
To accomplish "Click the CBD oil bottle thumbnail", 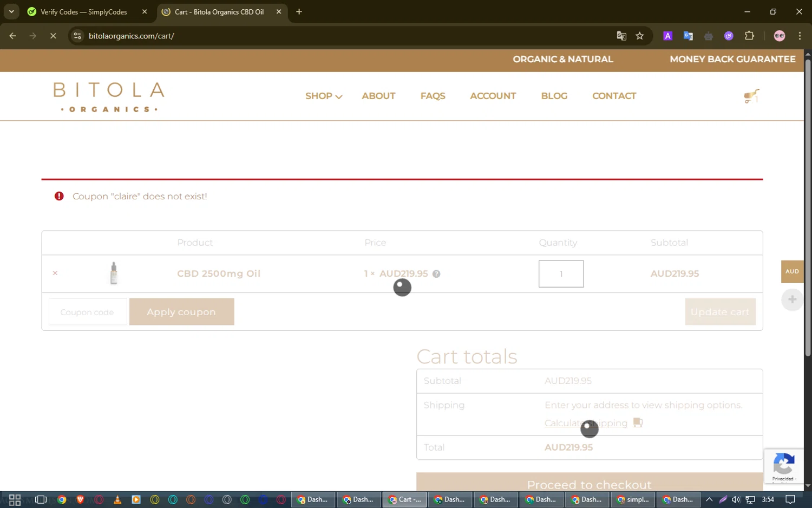I will (114, 273).
